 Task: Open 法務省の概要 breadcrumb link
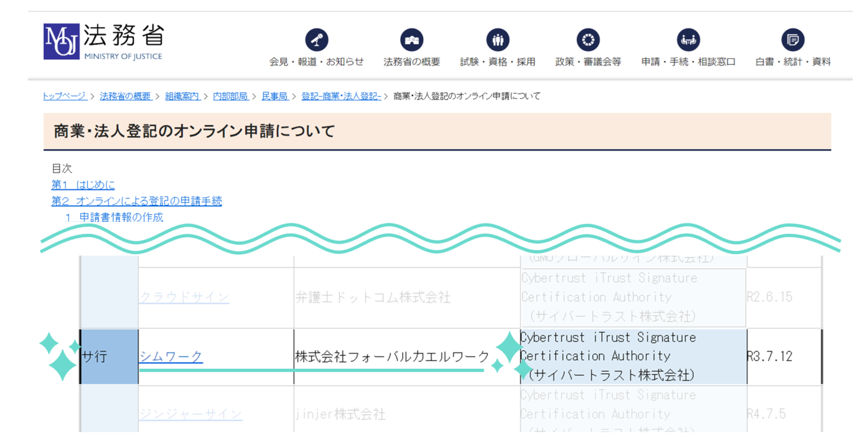tap(125, 96)
